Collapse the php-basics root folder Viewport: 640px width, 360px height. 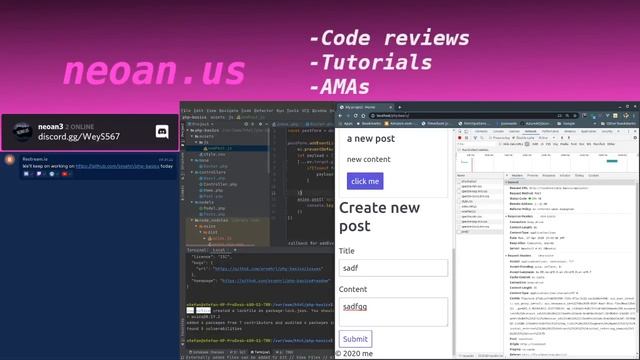pos(187,130)
